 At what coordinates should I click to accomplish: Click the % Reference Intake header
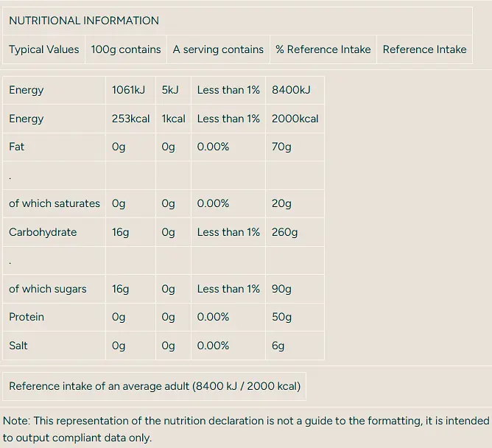click(323, 49)
